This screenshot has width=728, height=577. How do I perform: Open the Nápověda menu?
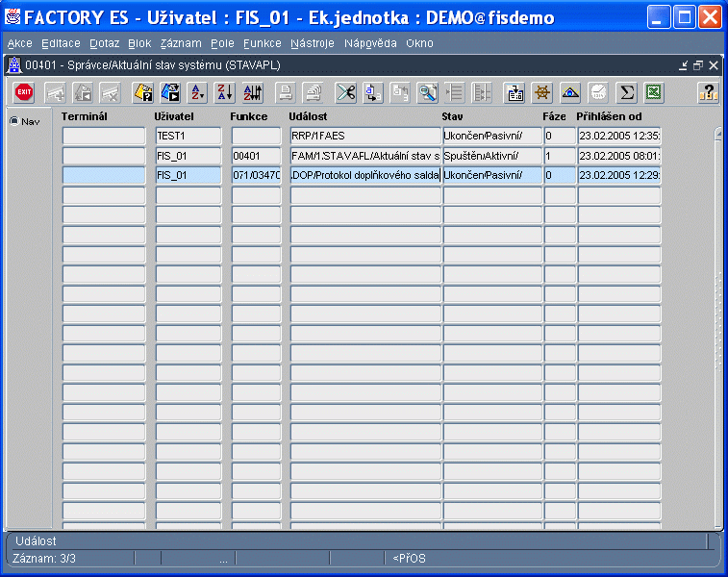pyautogui.click(x=370, y=43)
